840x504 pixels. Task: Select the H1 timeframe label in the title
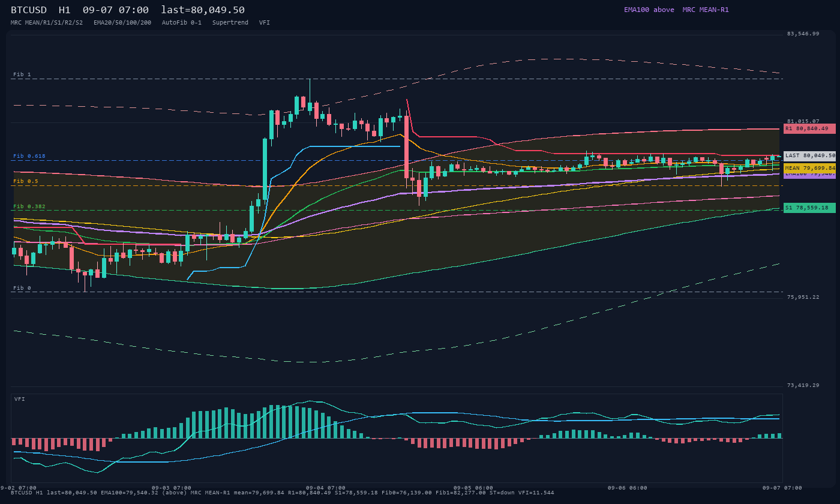[65, 10]
